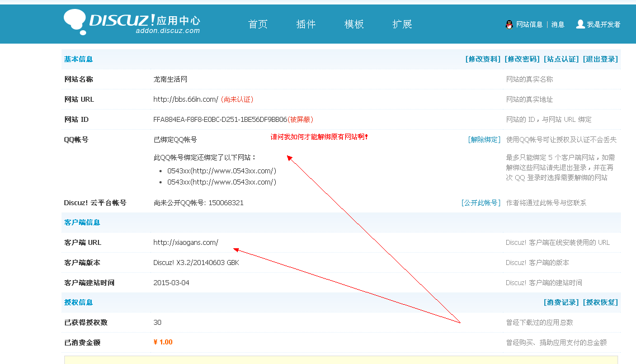Click the red (被屏蔽) status text
Image resolution: width=636 pixels, height=364 pixels.
pos(300,120)
